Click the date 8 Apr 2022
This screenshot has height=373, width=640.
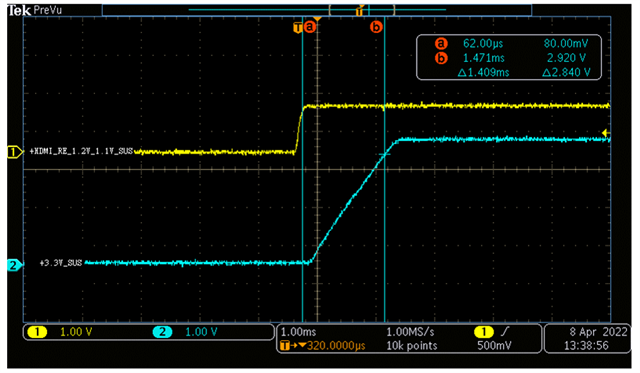(x=598, y=332)
